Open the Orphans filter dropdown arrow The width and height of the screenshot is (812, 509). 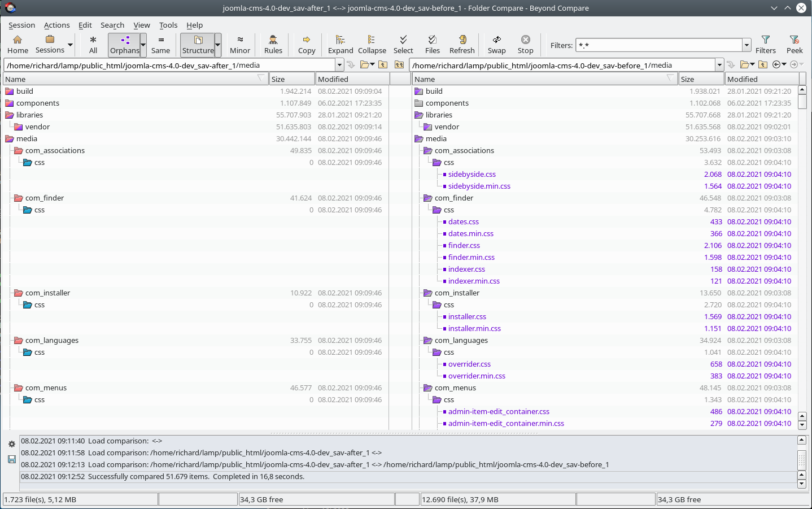[x=143, y=45]
